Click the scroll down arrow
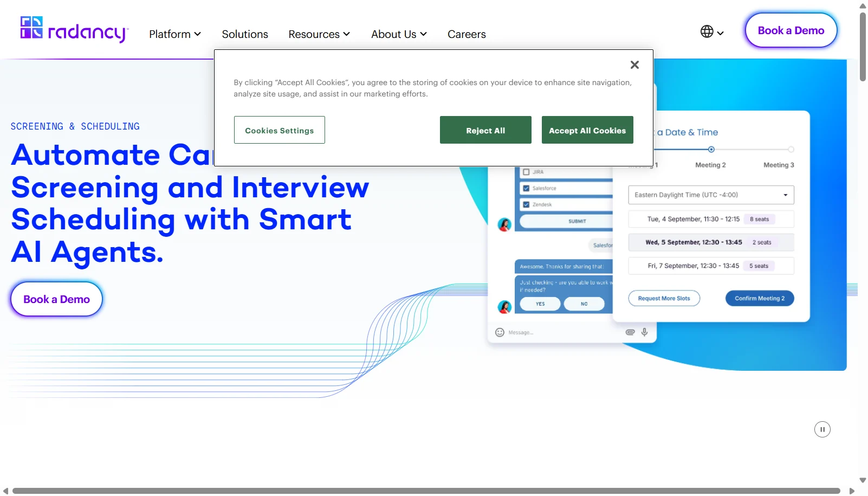 [x=863, y=480]
